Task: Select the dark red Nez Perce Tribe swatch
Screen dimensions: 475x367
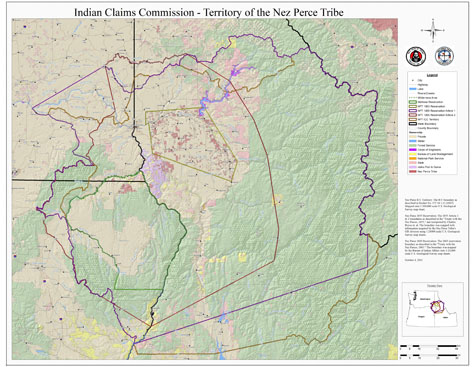Action: coord(413,171)
